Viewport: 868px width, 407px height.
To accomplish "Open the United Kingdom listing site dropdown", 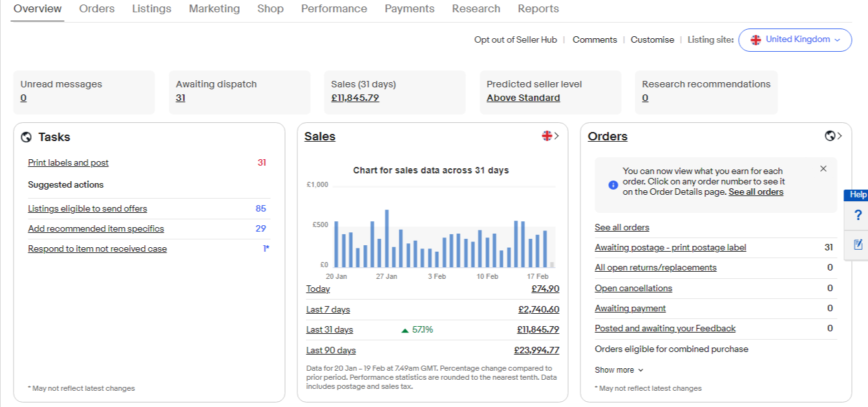I will pyautogui.click(x=794, y=39).
